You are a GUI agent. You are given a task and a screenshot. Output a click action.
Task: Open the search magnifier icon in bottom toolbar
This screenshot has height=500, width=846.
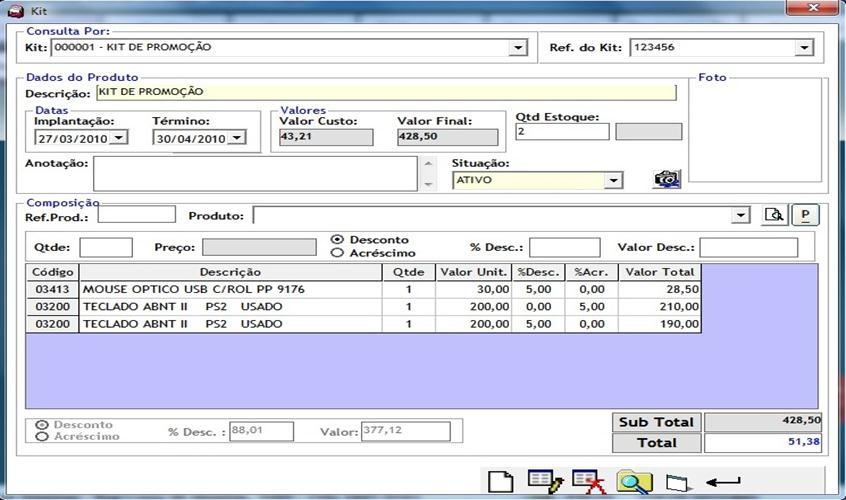[634, 481]
